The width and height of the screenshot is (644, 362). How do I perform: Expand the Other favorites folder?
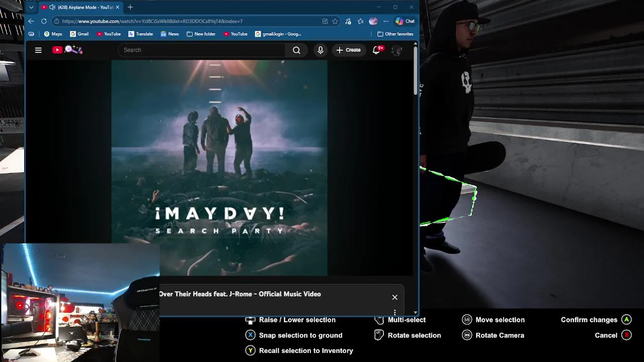pos(395,34)
